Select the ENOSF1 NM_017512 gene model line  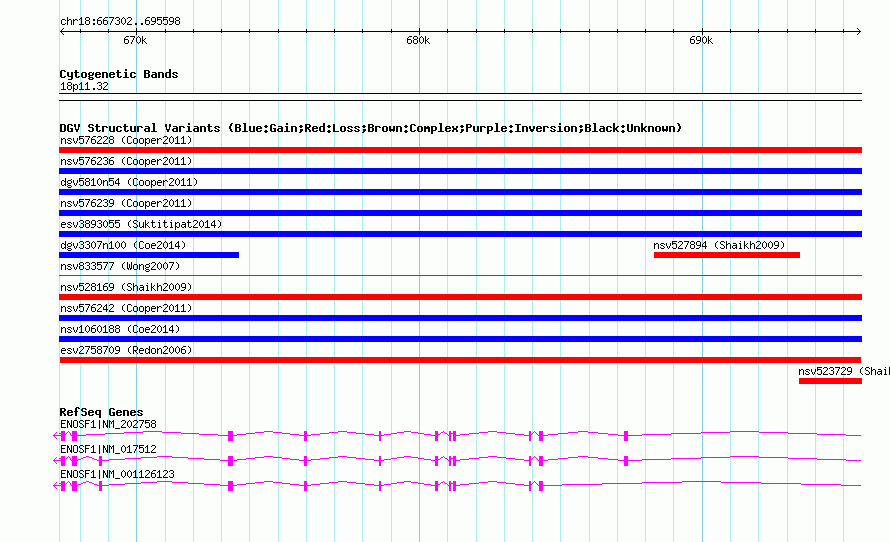[x=457, y=460]
